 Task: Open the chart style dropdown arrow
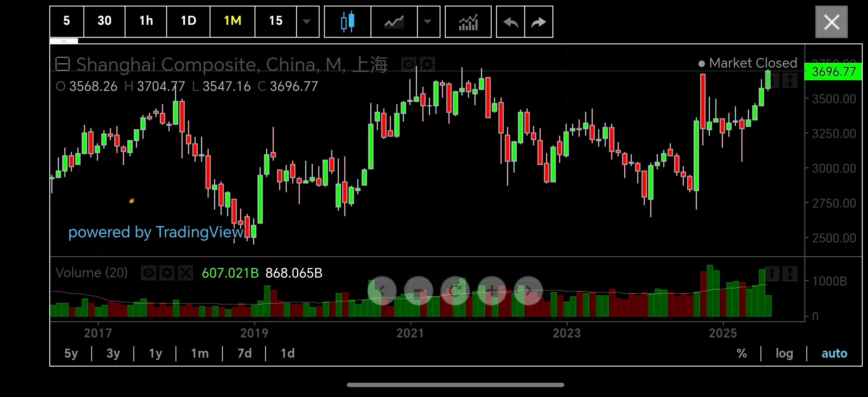428,22
